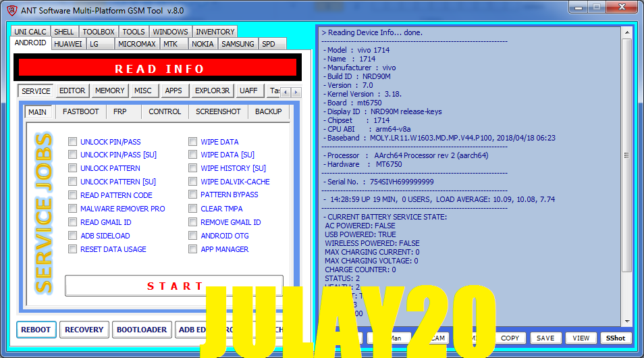This screenshot has height=358, width=644.
Task: Switch to the SHELL tab
Action: coord(64,32)
